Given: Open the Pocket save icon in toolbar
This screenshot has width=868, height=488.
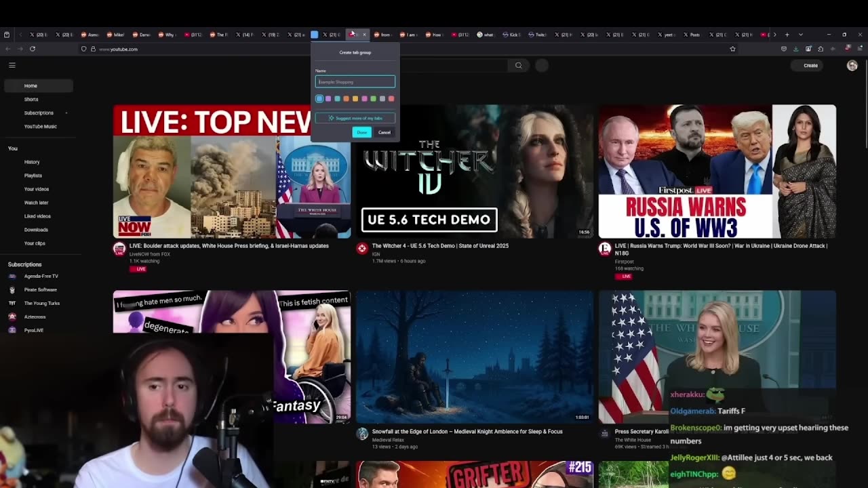Looking at the screenshot, I should [784, 49].
